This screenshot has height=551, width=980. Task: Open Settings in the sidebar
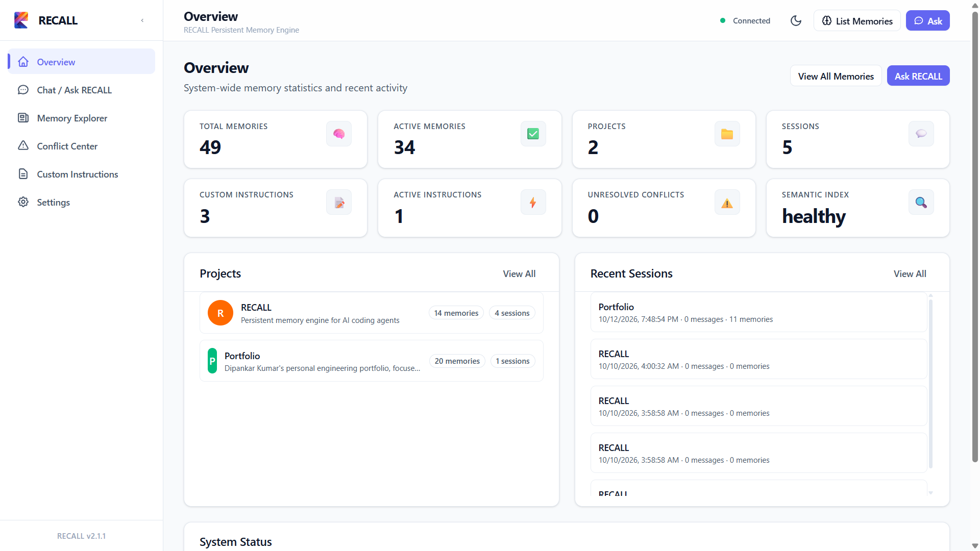tap(82, 202)
